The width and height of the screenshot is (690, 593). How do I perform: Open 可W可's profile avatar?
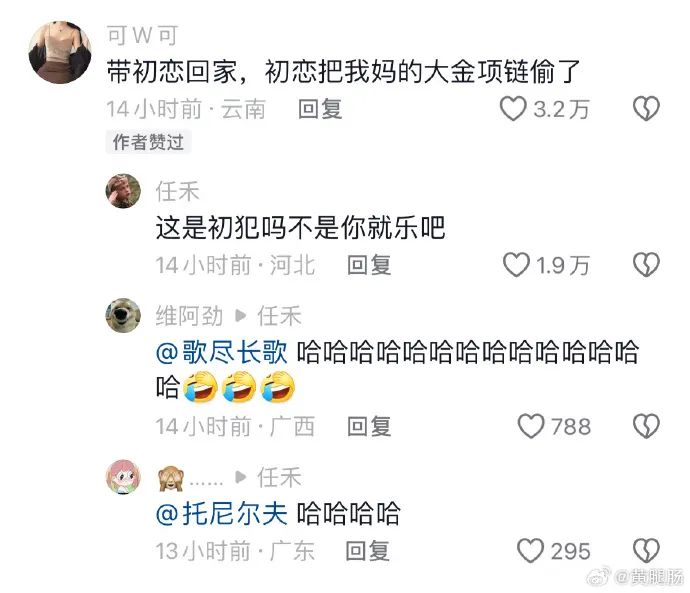[x=60, y=52]
